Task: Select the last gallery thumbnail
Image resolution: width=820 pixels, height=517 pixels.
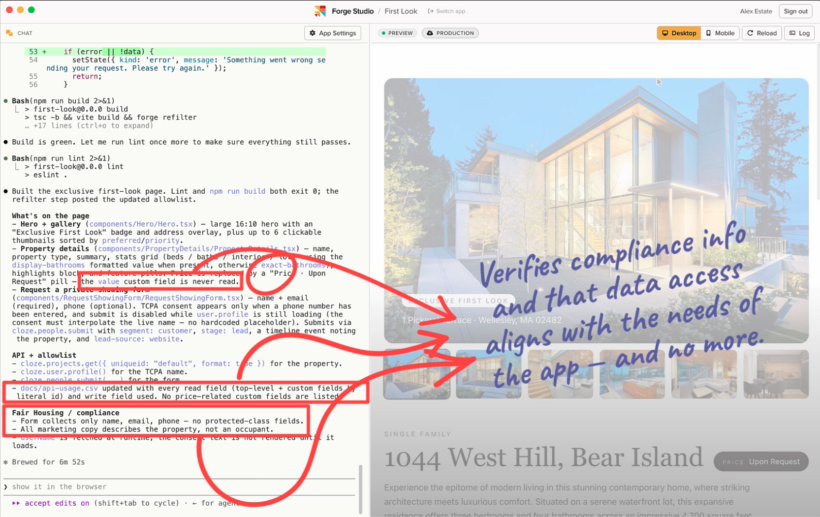Action: click(776, 374)
